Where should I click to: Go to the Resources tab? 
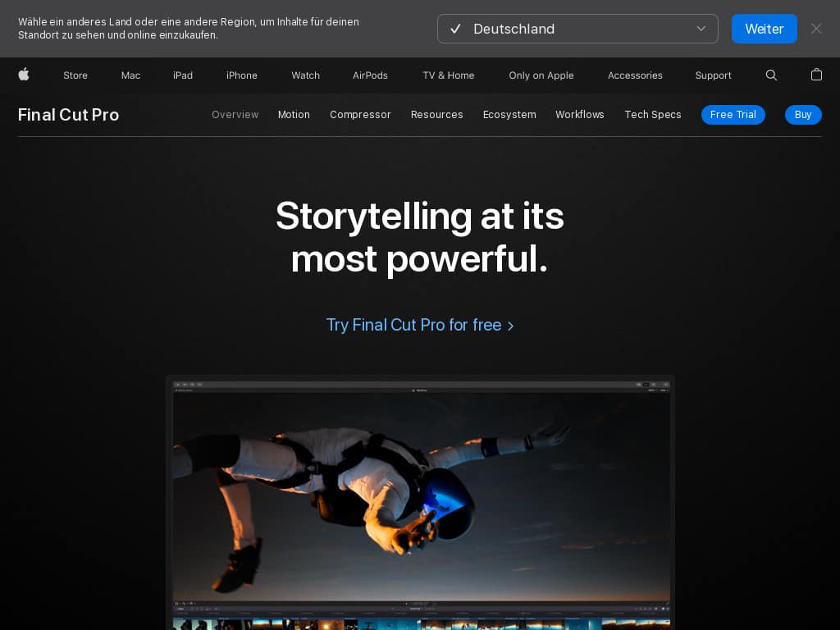pyautogui.click(x=436, y=115)
